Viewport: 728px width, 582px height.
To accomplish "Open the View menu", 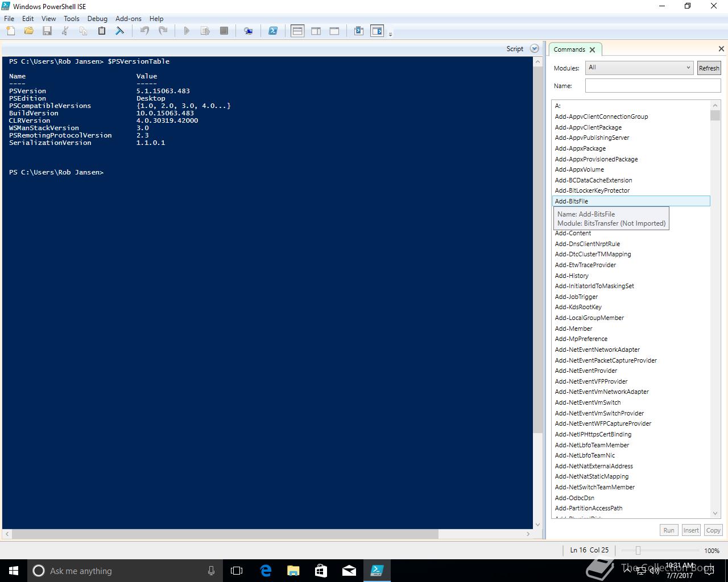I will coord(48,18).
